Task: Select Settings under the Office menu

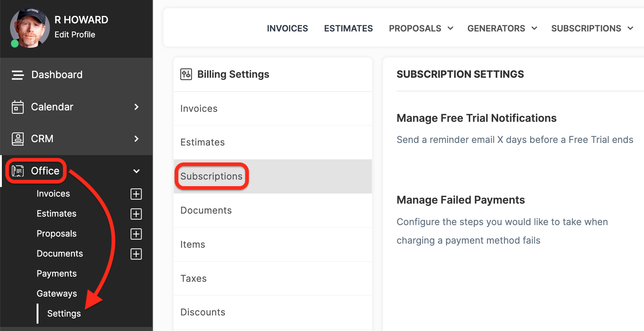Action: coord(64,314)
